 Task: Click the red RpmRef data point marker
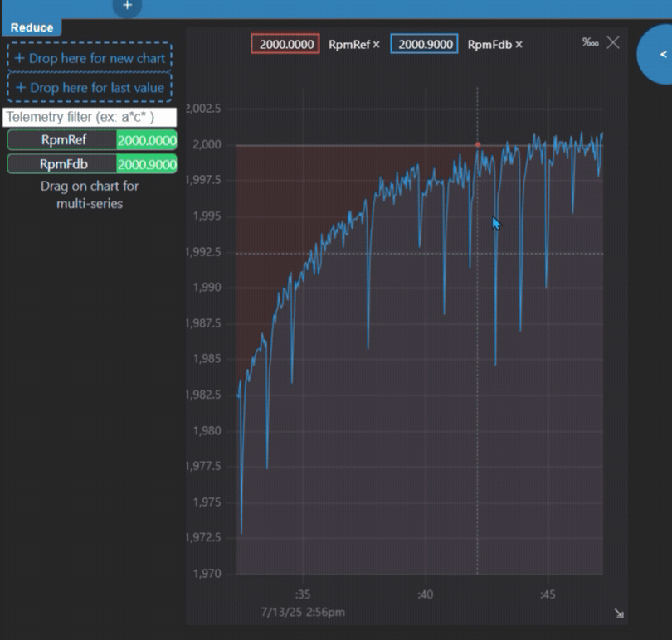pos(477,145)
